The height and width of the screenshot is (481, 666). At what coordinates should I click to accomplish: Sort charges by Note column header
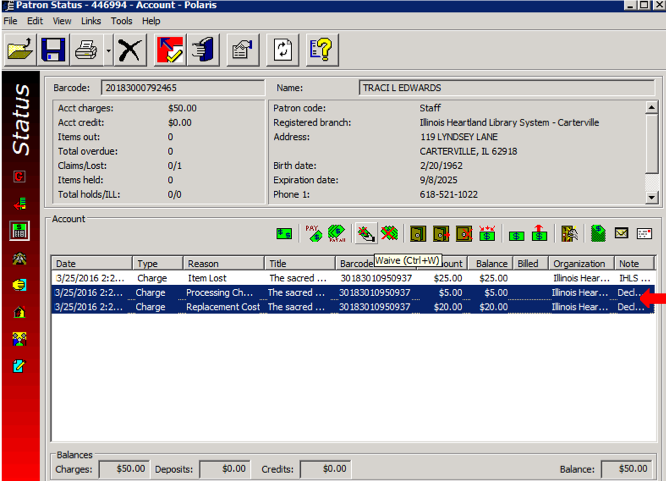click(x=634, y=263)
